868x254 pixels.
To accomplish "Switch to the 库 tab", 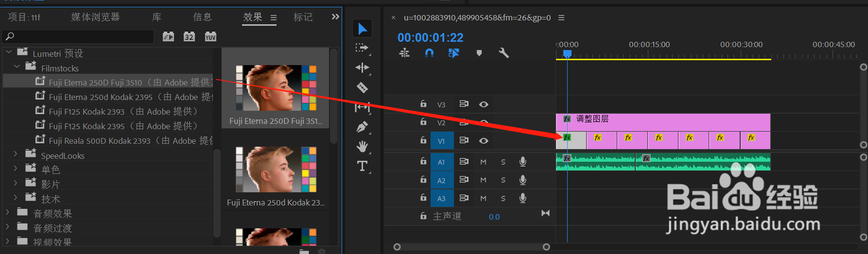I will (x=156, y=17).
